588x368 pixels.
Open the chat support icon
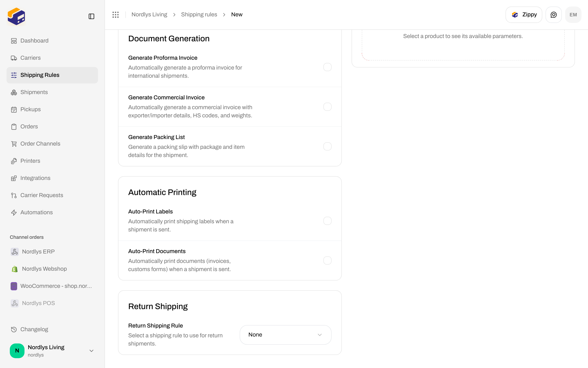click(x=553, y=15)
